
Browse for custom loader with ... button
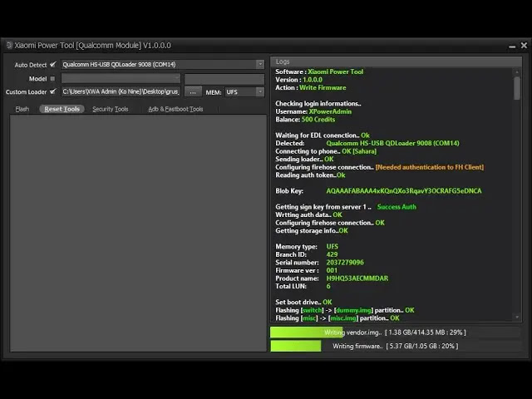point(193,92)
